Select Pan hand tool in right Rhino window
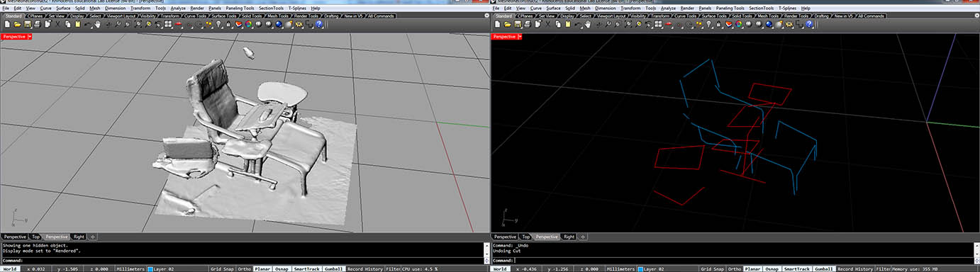 point(588,24)
